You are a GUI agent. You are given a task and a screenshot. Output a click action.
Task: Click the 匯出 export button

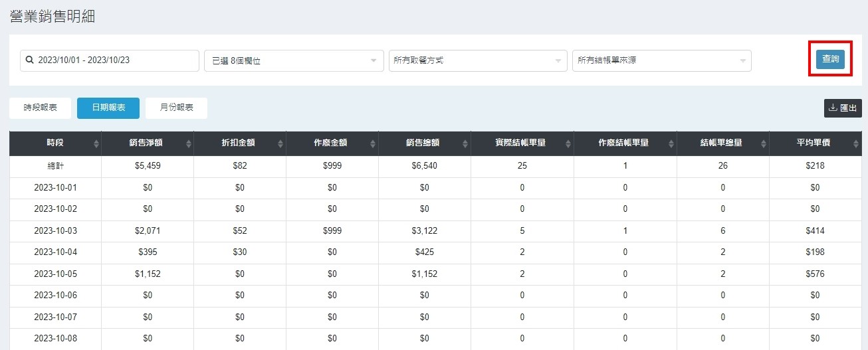point(843,108)
